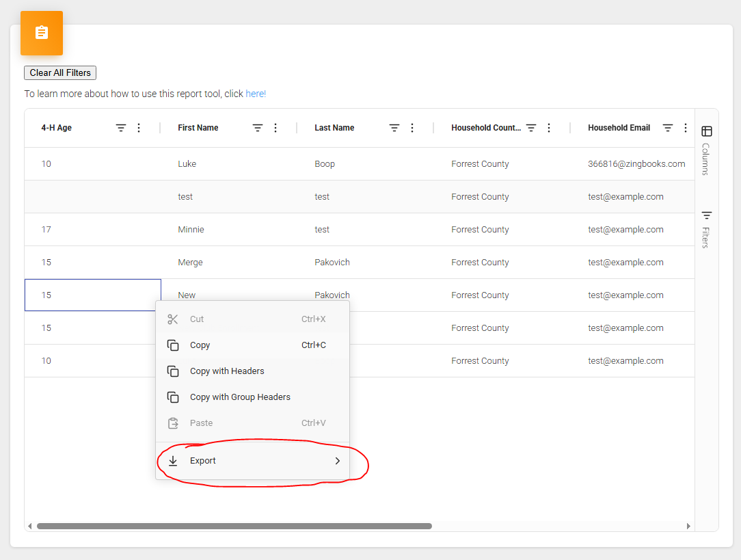Open three-dot menu for First Name column
The height and width of the screenshot is (560, 741).
pyautogui.click(x=275, y=128)
